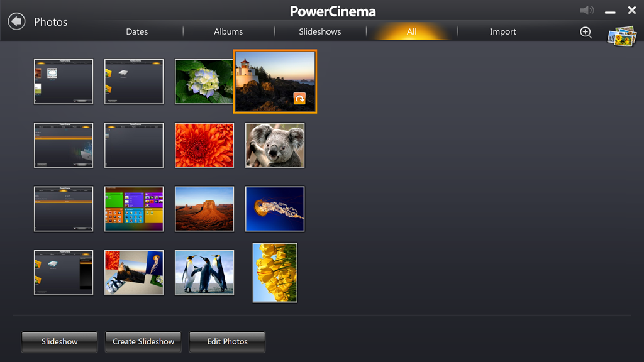This screenshot has height=362, width=644.
Task: Click the back arrow next to Photos
Action: 17,21
